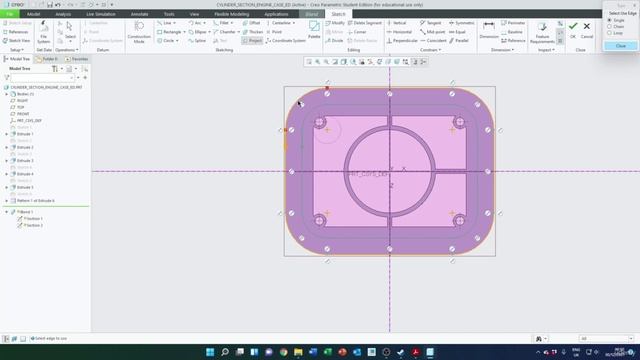Switch to the Model ribbon tab

[x=33, y=14]
